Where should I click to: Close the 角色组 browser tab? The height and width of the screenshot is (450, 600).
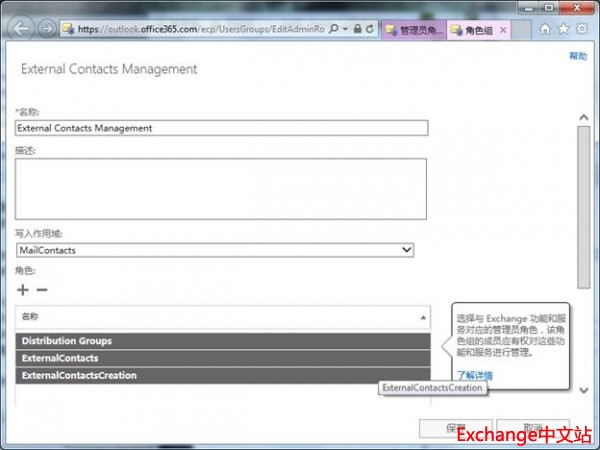[x=502, y=30]
